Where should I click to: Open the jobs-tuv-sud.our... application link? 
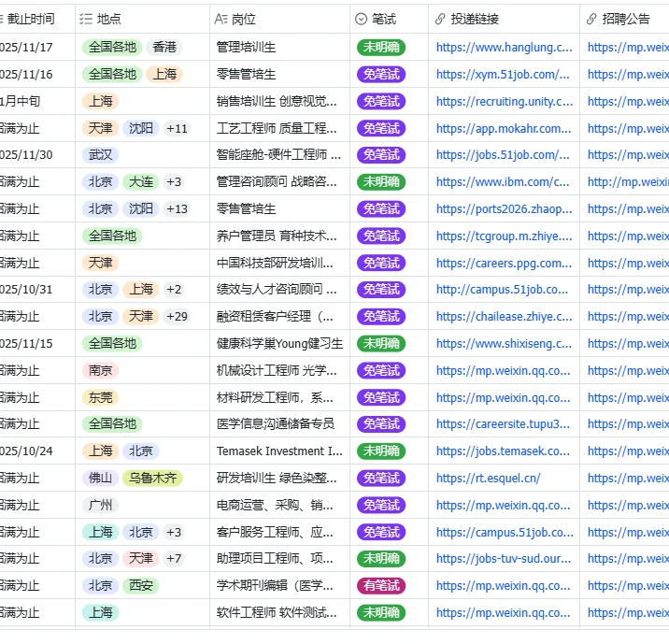[504, 558]
